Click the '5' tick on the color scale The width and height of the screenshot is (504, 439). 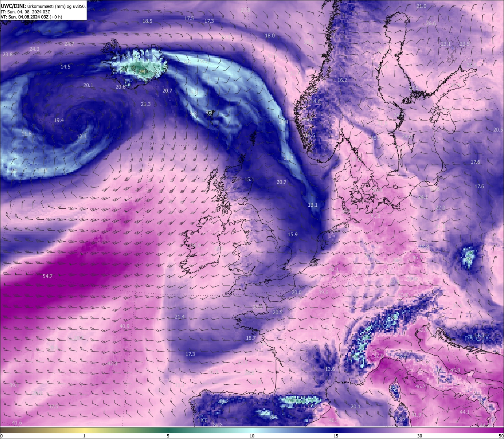point(168,436)
